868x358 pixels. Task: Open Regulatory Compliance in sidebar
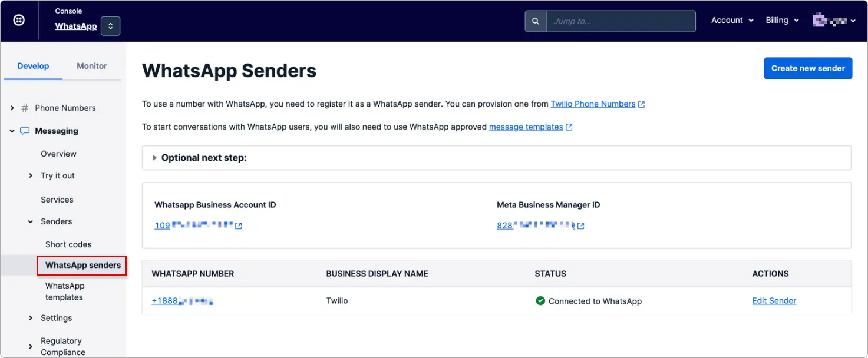coord(63,346)
